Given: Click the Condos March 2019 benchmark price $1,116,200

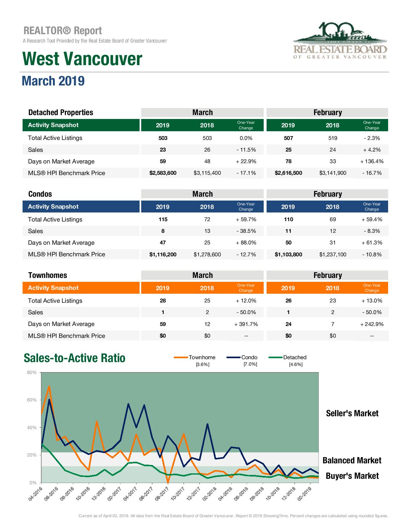Looking at the screenshot, I should 163,254.
